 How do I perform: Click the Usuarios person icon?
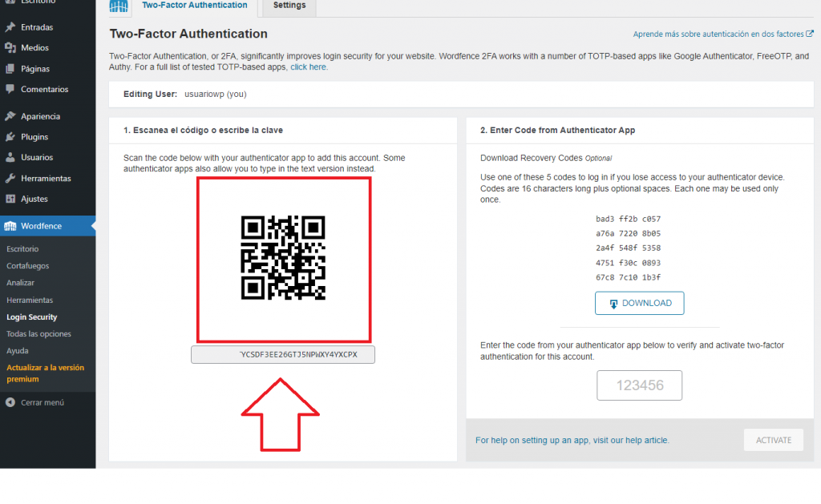(x=10, y=157)
